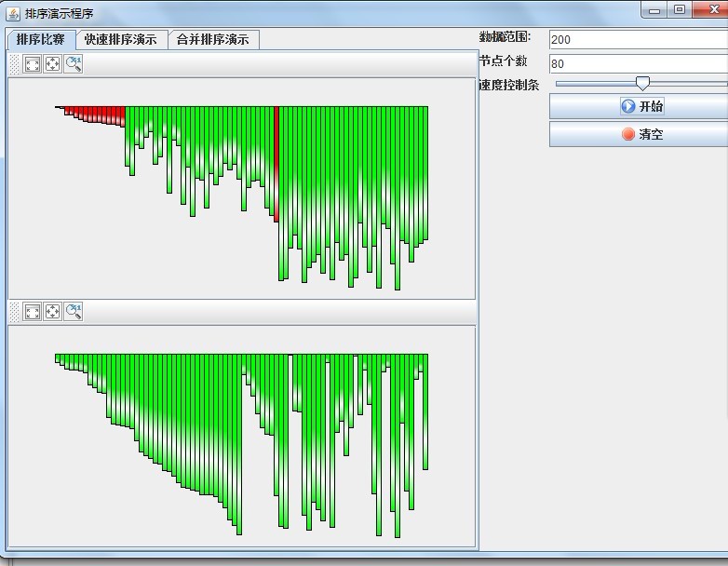Minimize the 排序演示程序 window
The image size is (728, 566).
(654, 9)
